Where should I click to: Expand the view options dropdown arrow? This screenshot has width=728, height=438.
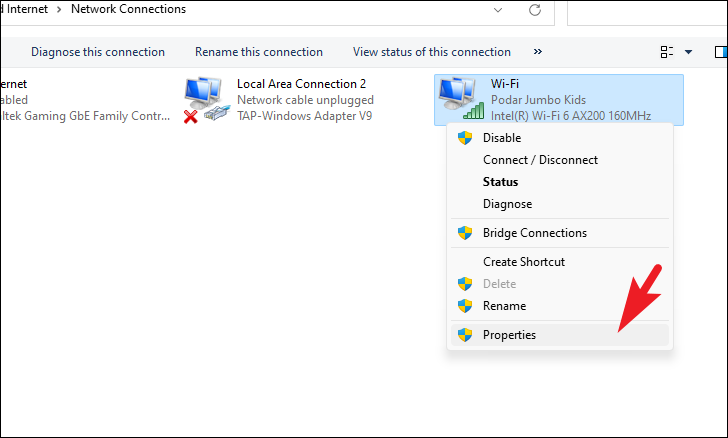click(x=689, y=52)
